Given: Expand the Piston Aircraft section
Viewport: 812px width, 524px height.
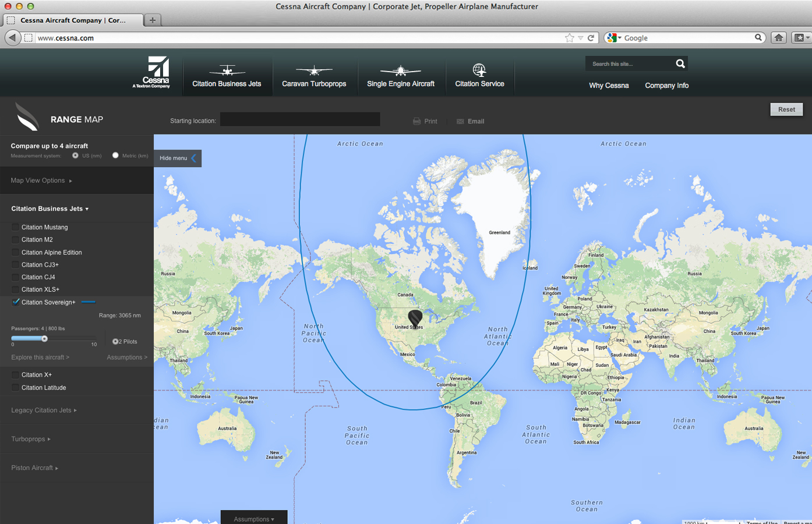Looking at the screenshot, I should [35, 468].
